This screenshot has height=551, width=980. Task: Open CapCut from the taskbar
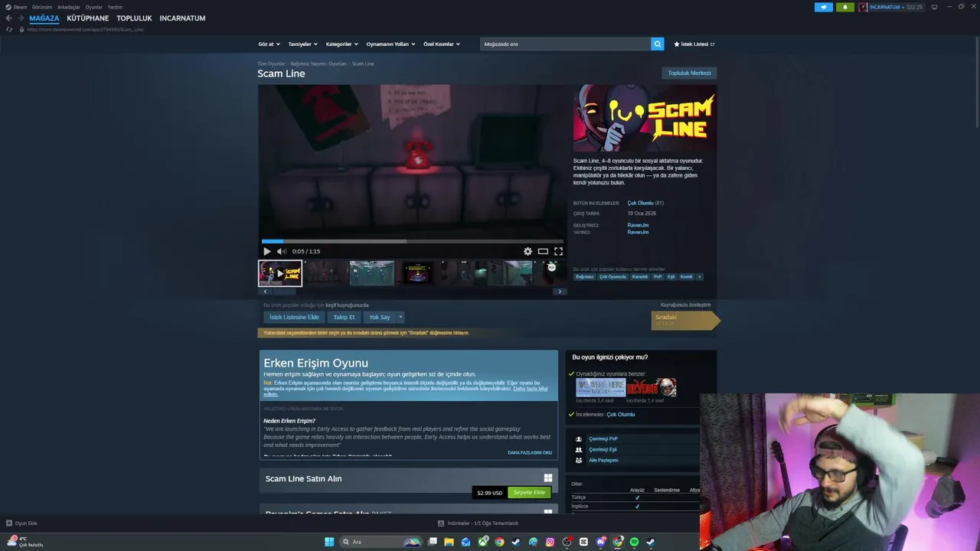tap(583, 542)
